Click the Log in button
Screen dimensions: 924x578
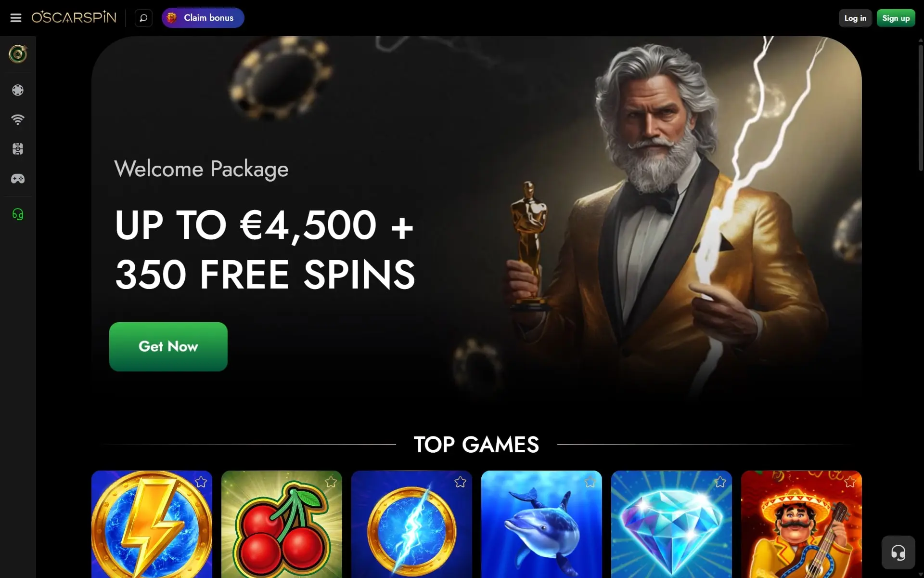pos(855,18)
